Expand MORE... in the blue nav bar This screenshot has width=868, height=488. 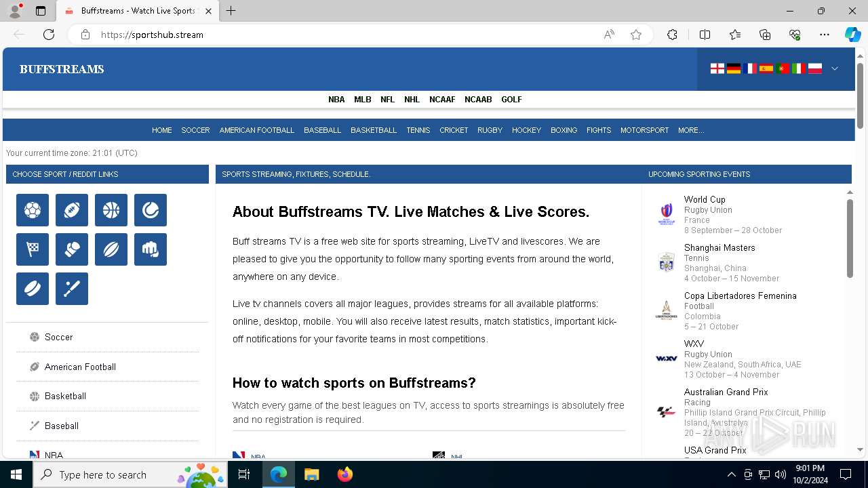(x=691, y=130)
